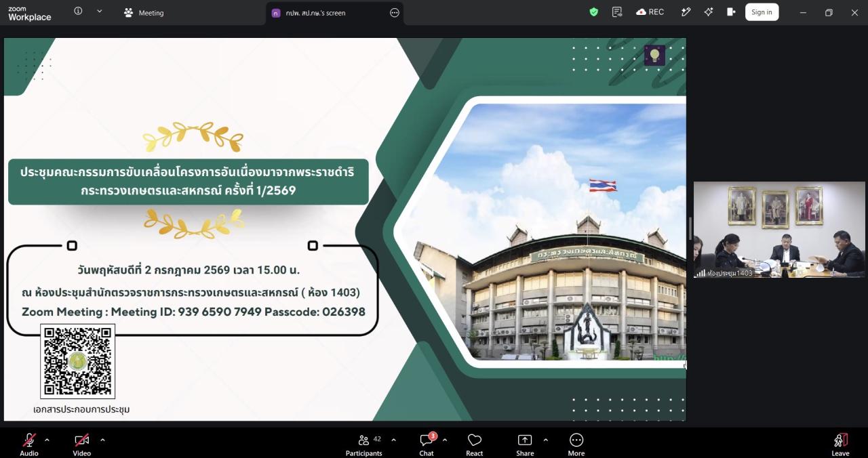Open meeting info icon
This screenshot has height=458, width=868.
click(x=78, y=12)
